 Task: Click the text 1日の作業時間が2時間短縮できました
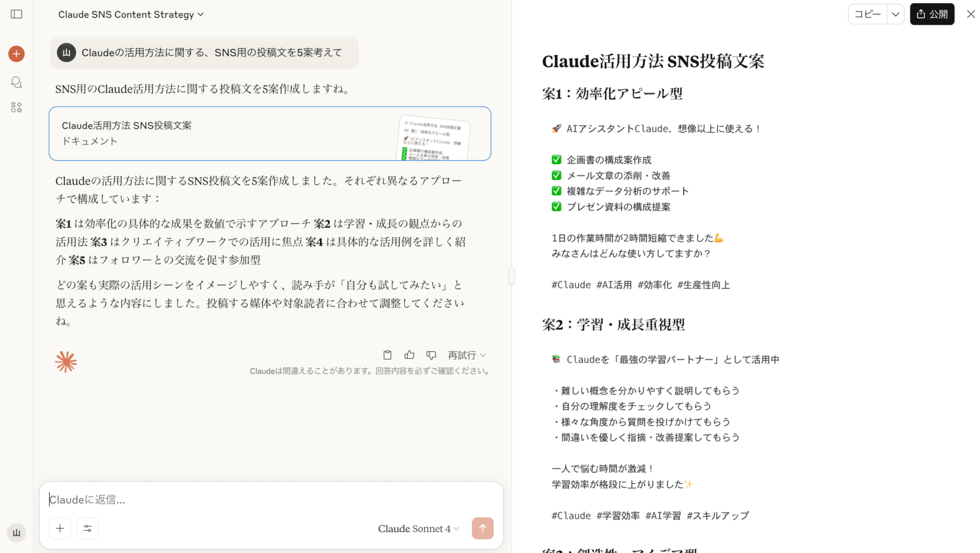coord(637,238)
